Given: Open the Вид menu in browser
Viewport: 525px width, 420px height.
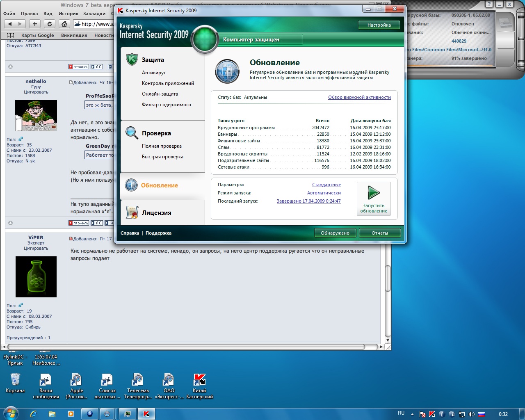Looking at the screenshot, I should 48,14.
